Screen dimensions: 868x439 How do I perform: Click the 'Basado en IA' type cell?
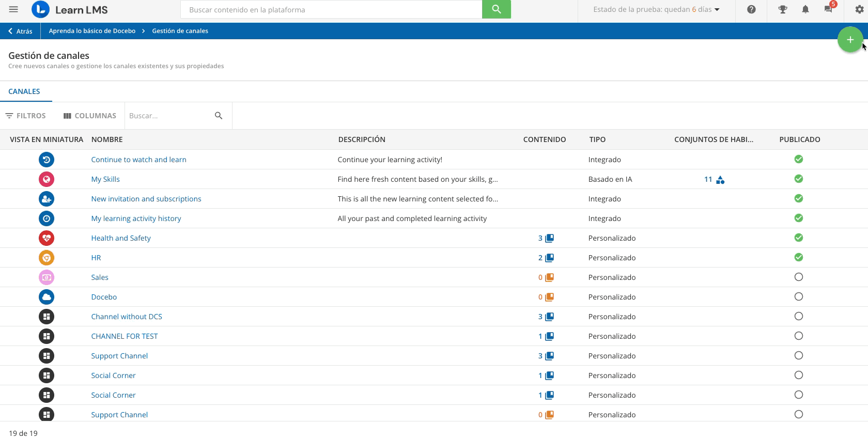[610, 179]
